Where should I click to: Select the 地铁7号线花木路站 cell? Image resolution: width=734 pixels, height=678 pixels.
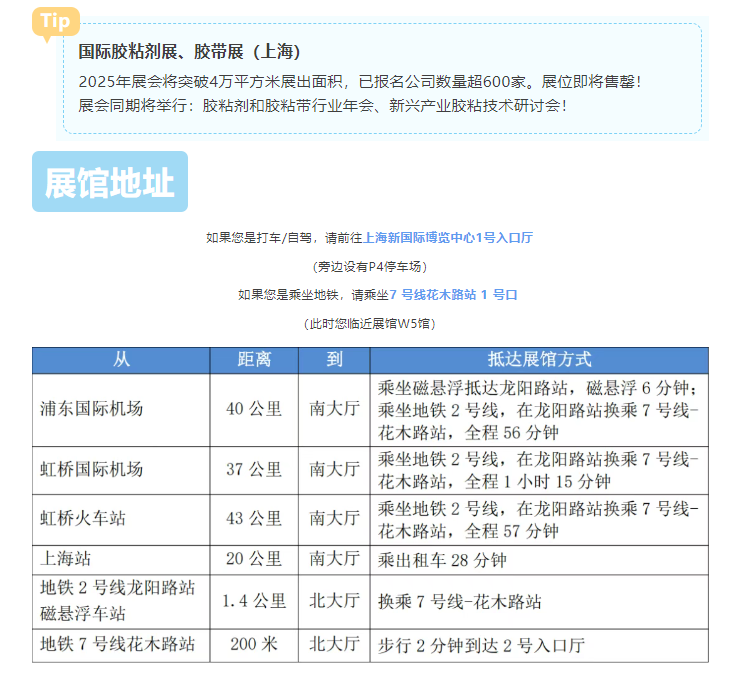pyautogui.click(x=121, y=645)
